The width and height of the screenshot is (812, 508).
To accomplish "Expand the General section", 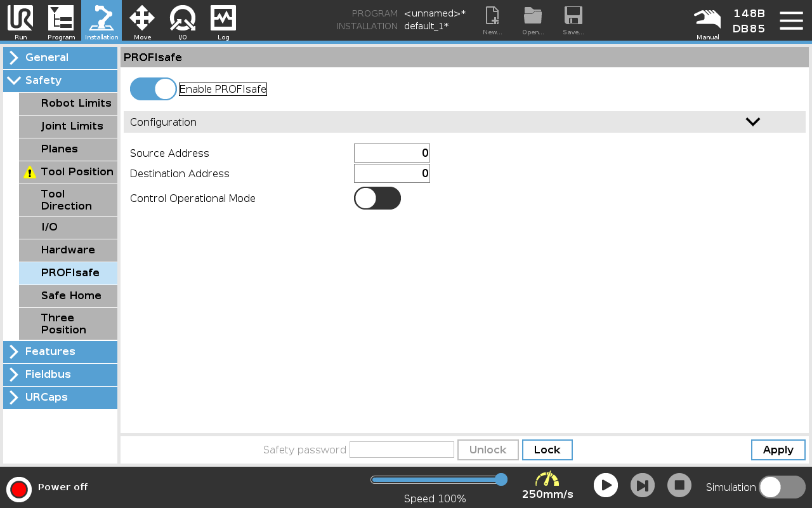I will pyautogui.click(x=60, y=58).
